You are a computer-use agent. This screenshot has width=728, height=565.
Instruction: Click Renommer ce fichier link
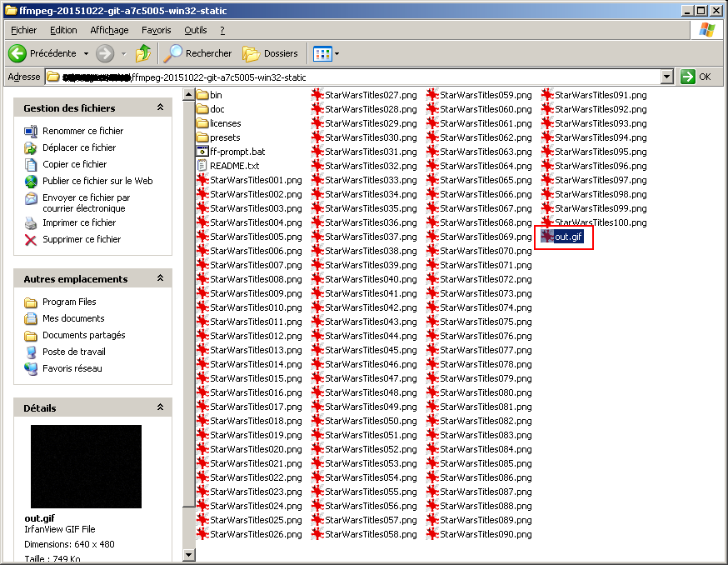(x=82, y=131)
